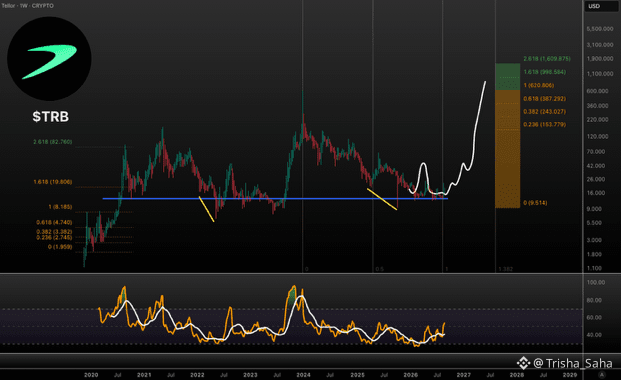The width and height of the screenshot is (621, 380).
Task: Click the 1.382 vertical time-zone marker label
Action: click(506, 269)
